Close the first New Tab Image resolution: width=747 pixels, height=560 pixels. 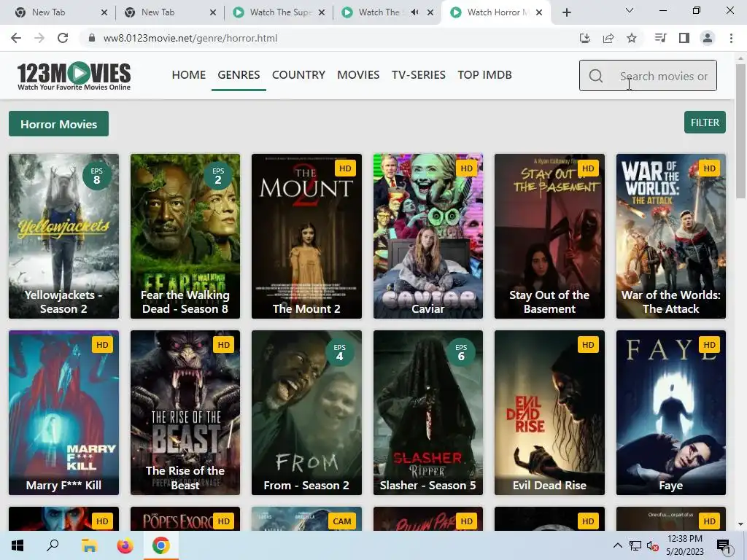[x=104, y=12]
